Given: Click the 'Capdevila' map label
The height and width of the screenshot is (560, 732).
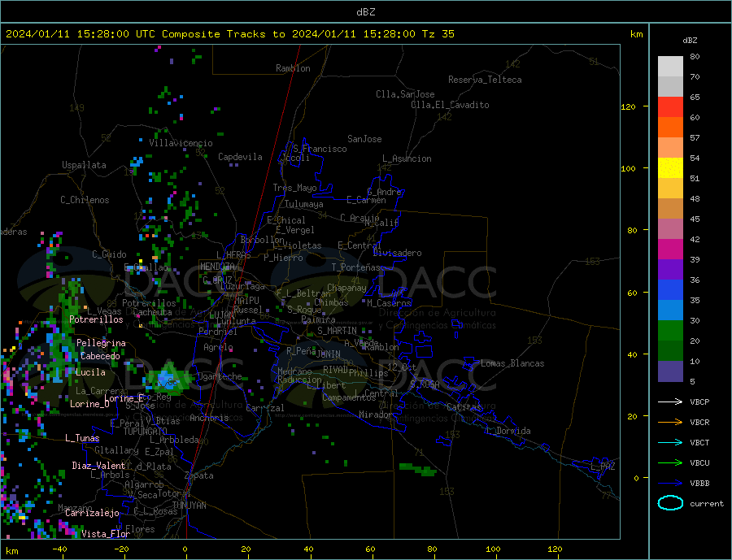Looking at the screenshot, I should [x=240, y=157].
